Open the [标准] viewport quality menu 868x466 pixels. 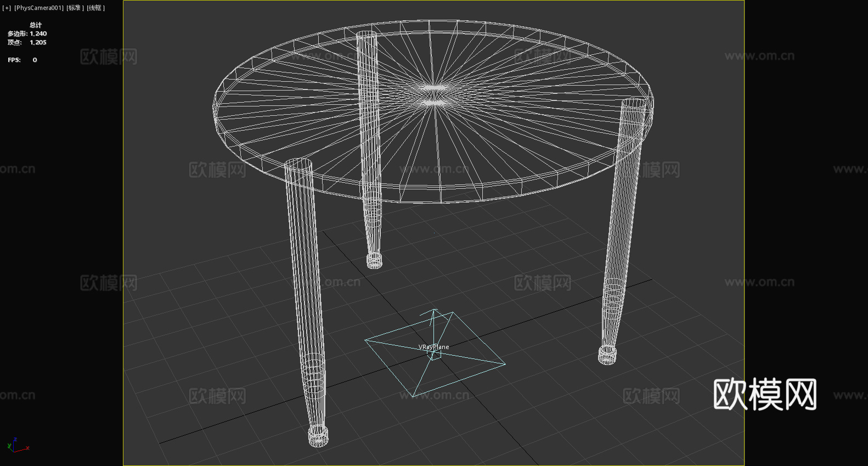(75, 8)
